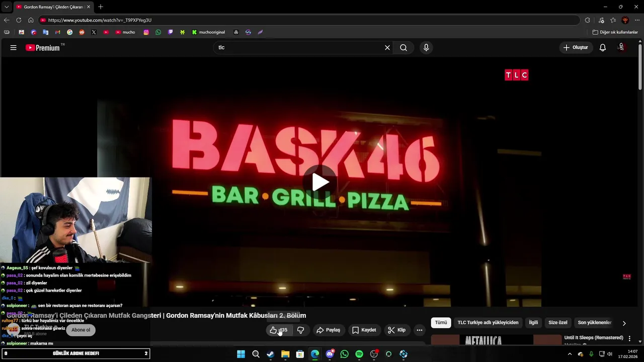Dislike the video with the thumbs-down button
644x362 pixels.
[300, 330]
